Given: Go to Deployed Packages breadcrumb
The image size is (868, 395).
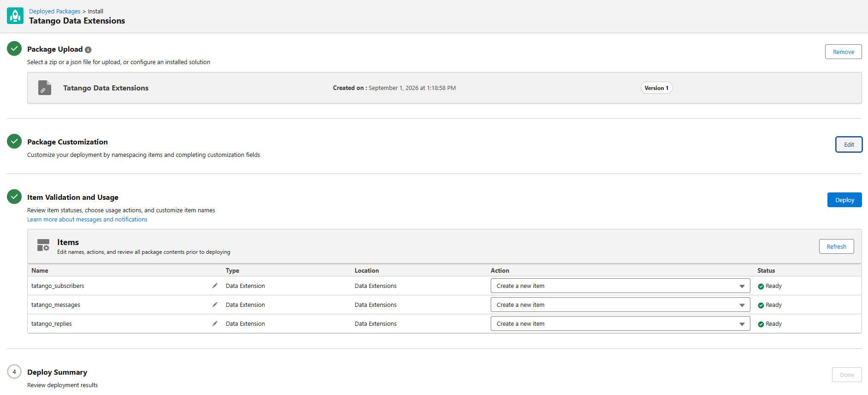Looking at the screenshot, I should 54,11.
